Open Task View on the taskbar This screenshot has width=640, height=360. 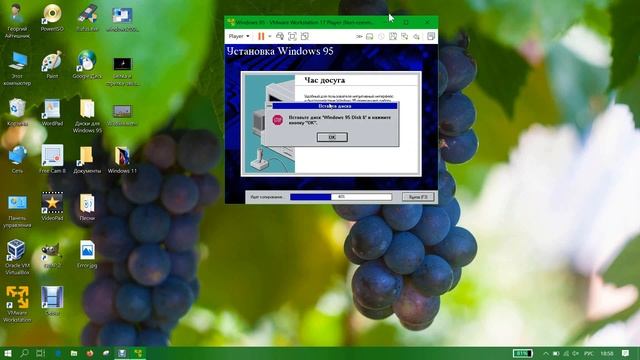coord(41,353)
